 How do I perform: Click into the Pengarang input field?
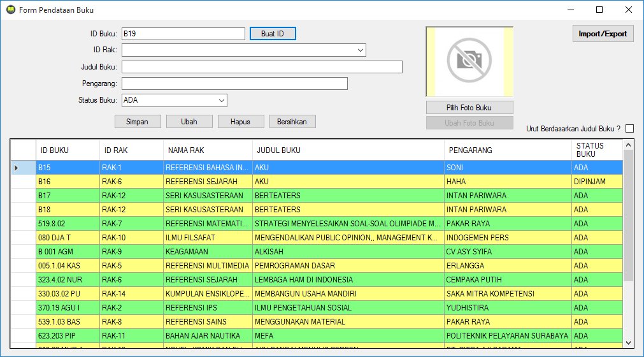point(234,84)
